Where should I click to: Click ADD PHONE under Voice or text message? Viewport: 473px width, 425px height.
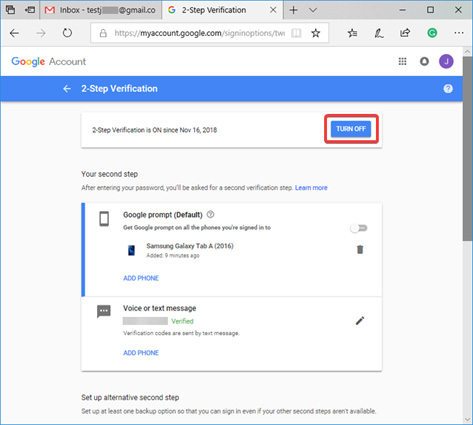pos(141,353)
